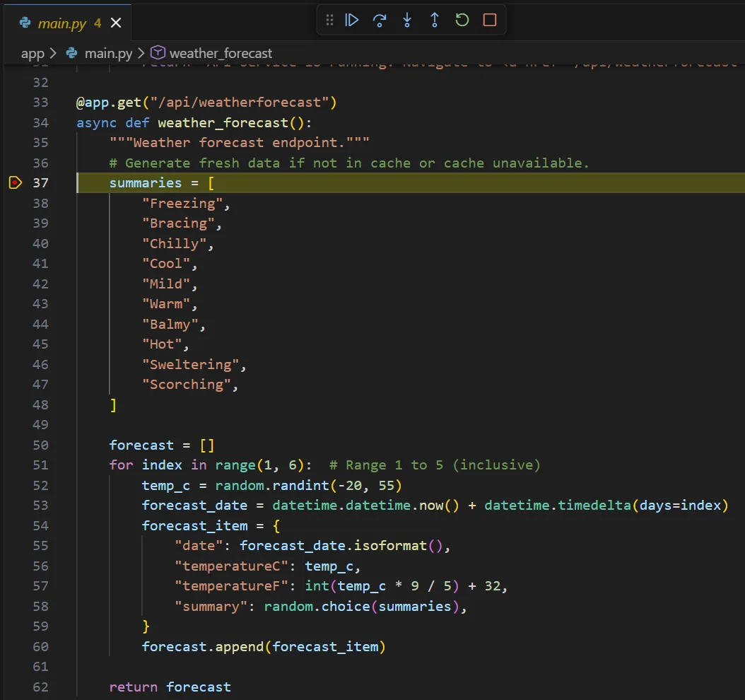Click the weather_forecast symbol icon in breadcrumb
This screenshot has height=700, width=745.
(157, 52)
